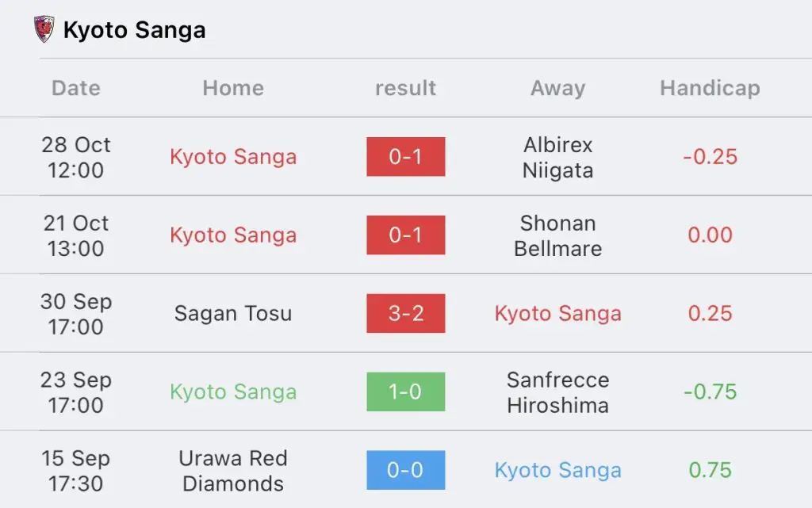Image resolution: width=812 pixels, height=508 pixels.
Task: Open the blue 0-0 result badge
Action: [x=405, y=470]
